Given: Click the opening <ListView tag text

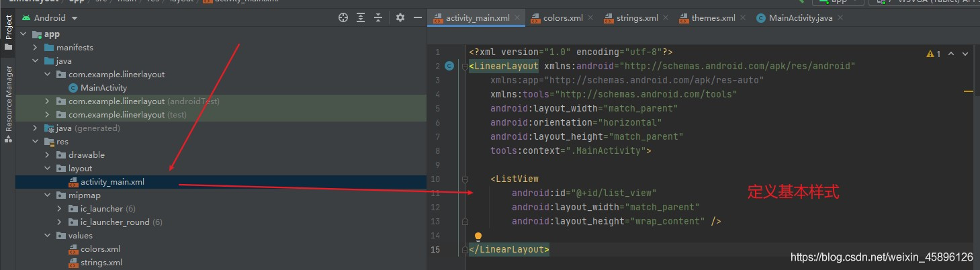Looking at the screenshot, I should click(515, 179).
